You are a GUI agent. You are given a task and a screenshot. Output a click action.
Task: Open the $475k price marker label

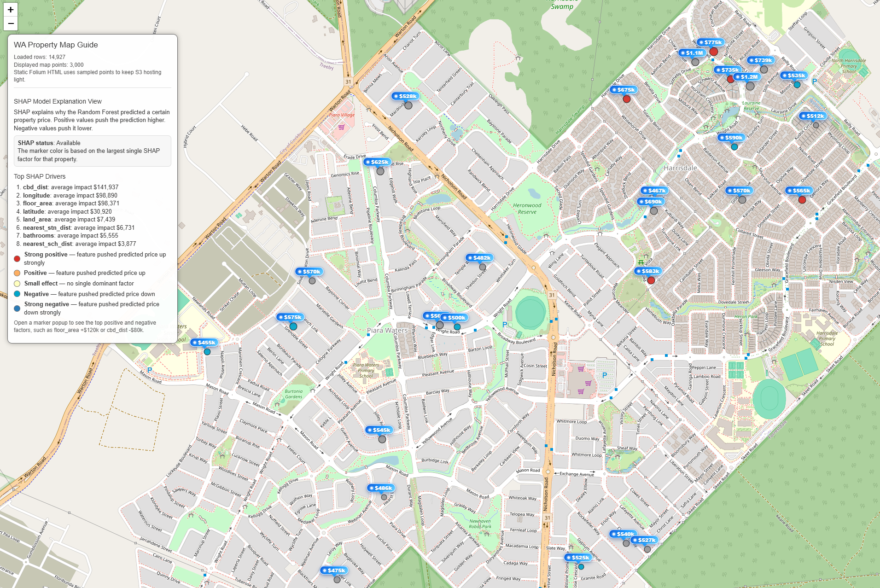[333, 571]
